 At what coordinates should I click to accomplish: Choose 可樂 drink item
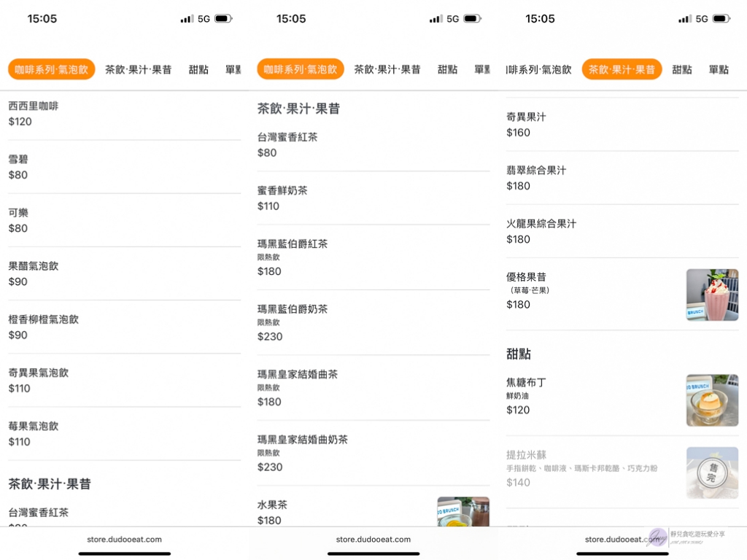click(124, 220)
